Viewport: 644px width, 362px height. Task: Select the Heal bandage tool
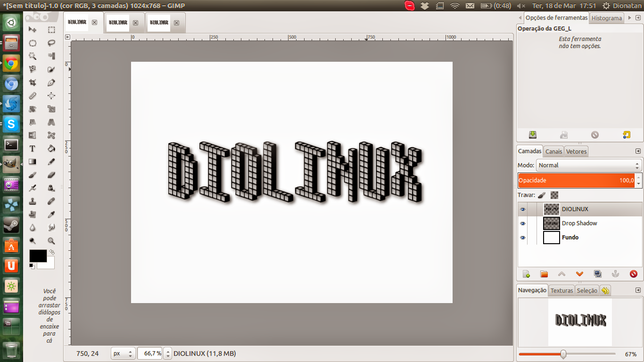tap(51, 201)
